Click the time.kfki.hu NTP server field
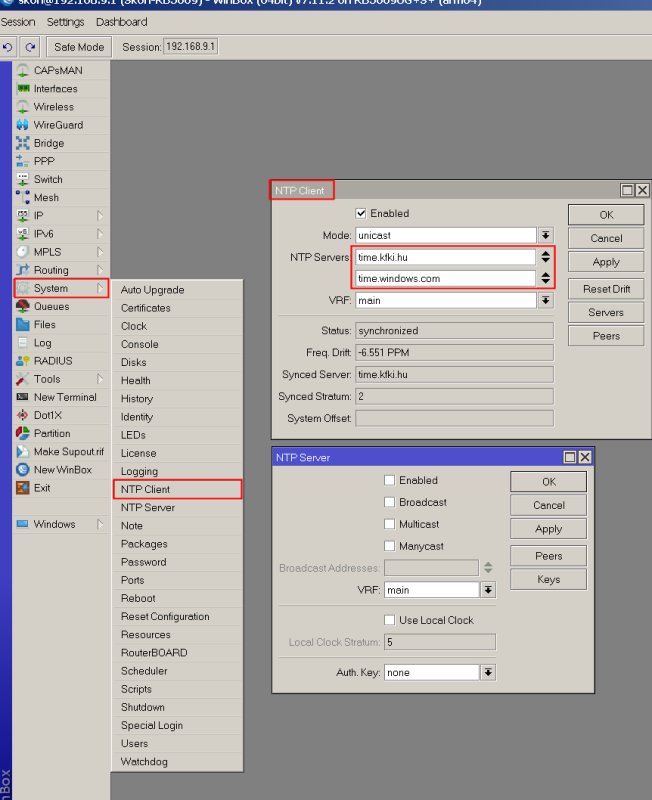 tap(445, 257)
